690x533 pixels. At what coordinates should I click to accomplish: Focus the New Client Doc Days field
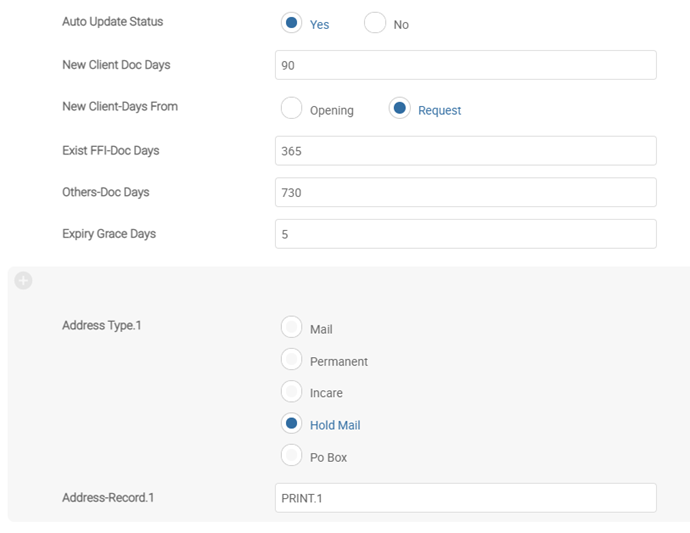coord(465,65)
